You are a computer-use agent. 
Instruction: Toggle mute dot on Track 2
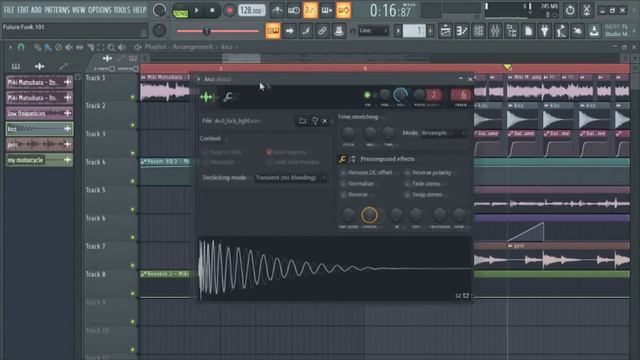[133, 125]
